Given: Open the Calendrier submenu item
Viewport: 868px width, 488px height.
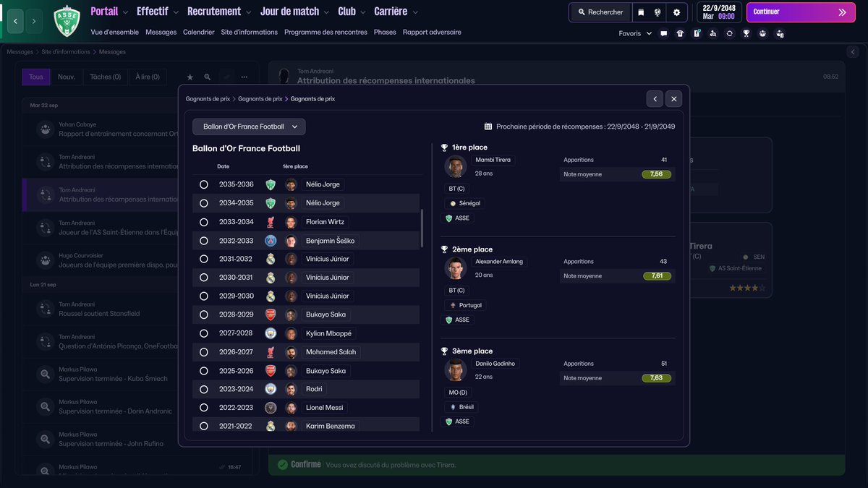Looking at the screenshot, I should point(199,33).
